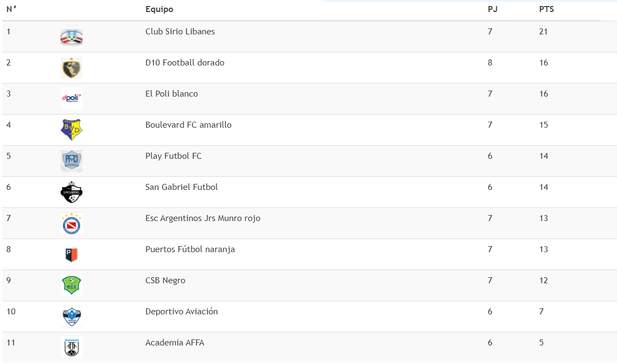Click the Boulevard FC amarillo BVD badge
Viewport: 617px width, 364px height.
click(x=72, y=130)
